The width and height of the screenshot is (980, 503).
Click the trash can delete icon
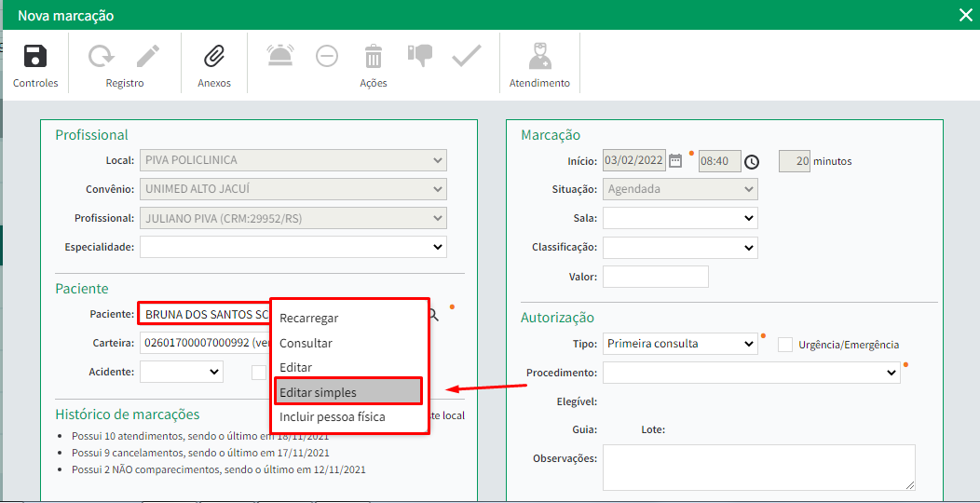click(x=374, y=57)
